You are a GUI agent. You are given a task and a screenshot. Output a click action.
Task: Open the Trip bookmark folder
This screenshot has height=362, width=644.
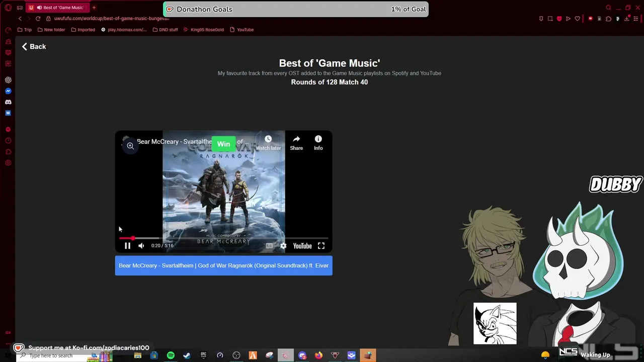(x=24, y=30)
